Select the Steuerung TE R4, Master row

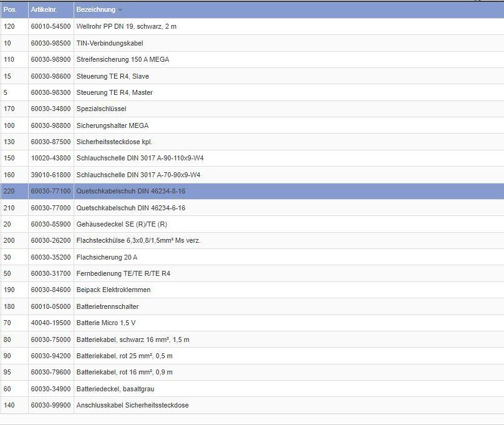click(x=114, y=92)
